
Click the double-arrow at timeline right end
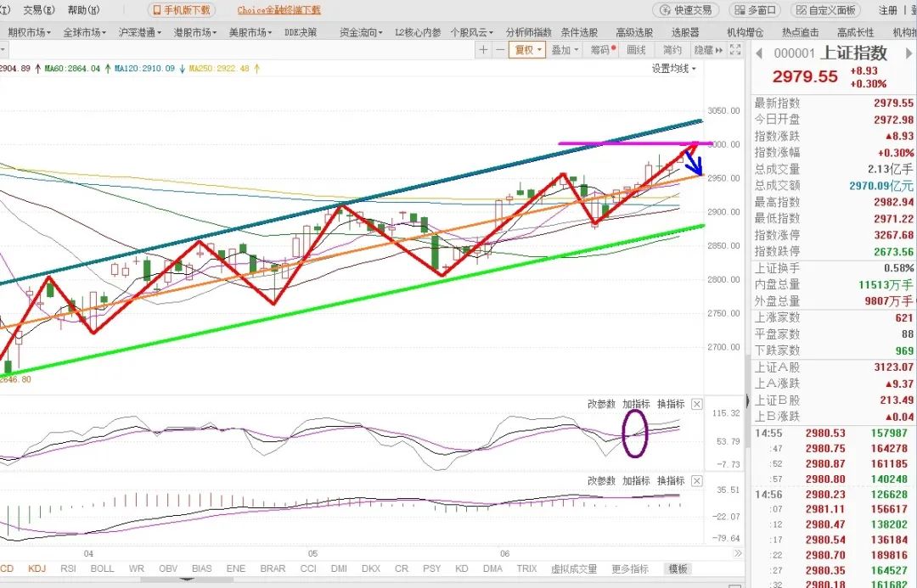click(738, 553)
